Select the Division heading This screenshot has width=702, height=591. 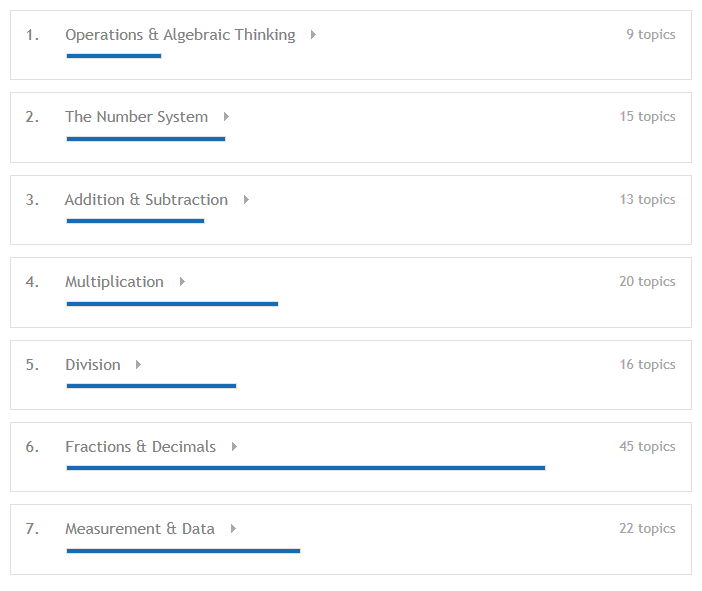click(93, 365)
